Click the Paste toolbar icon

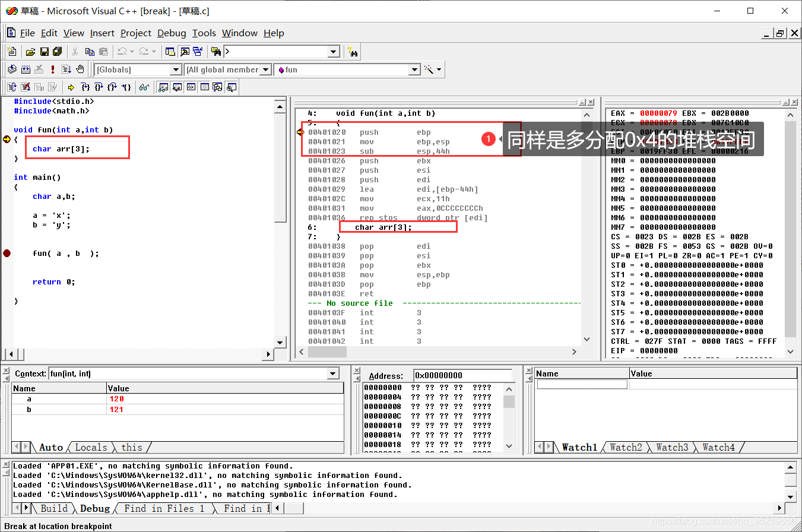pos(103,52)
